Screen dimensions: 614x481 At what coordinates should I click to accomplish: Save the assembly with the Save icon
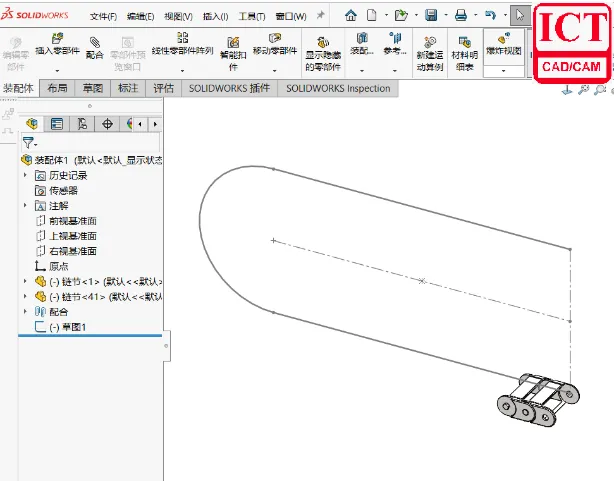tap(431, 15)
